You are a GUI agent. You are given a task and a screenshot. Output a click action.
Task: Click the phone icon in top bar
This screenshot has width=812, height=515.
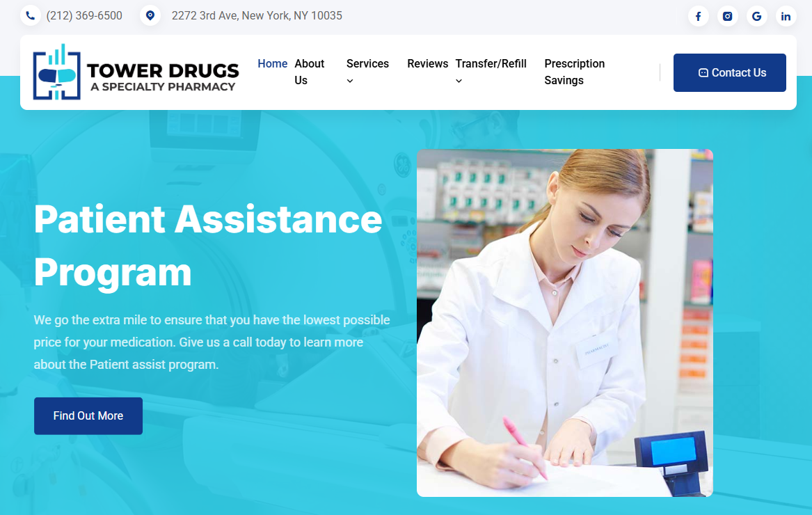[x=31, y=15]
